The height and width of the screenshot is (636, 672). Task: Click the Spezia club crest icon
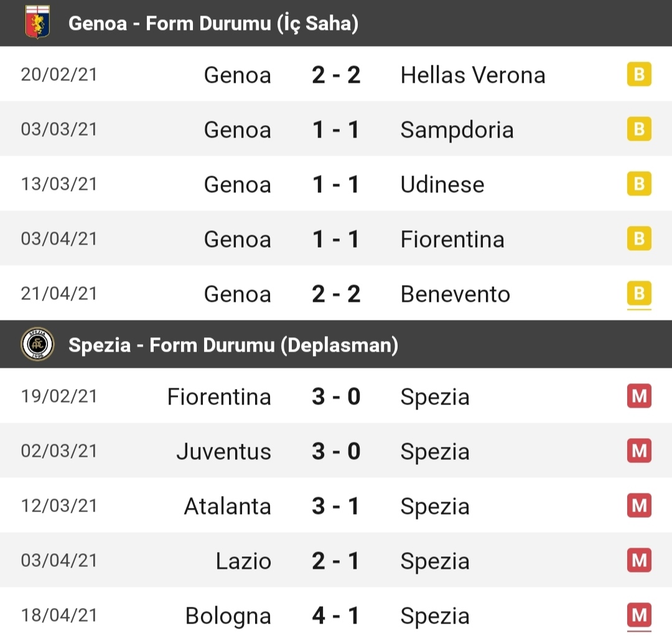(37, 344)
